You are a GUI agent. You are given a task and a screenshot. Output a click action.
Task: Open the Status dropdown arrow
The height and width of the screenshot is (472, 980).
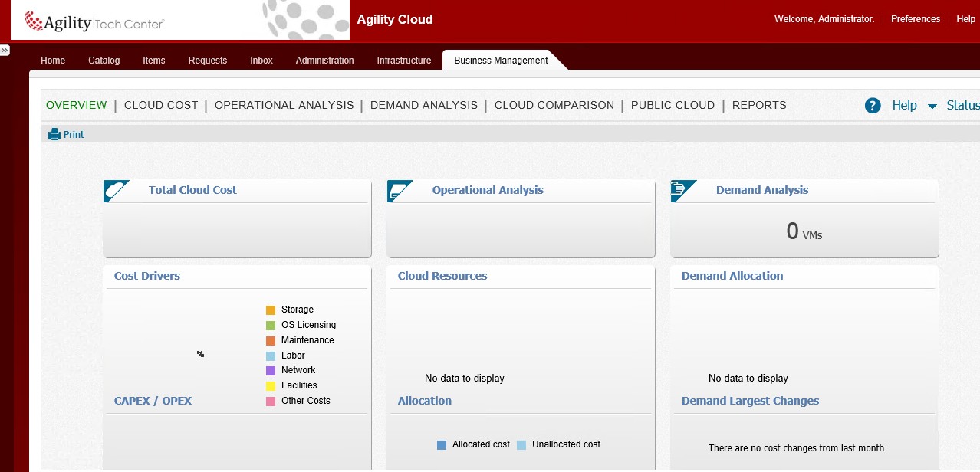pos(932,107)
